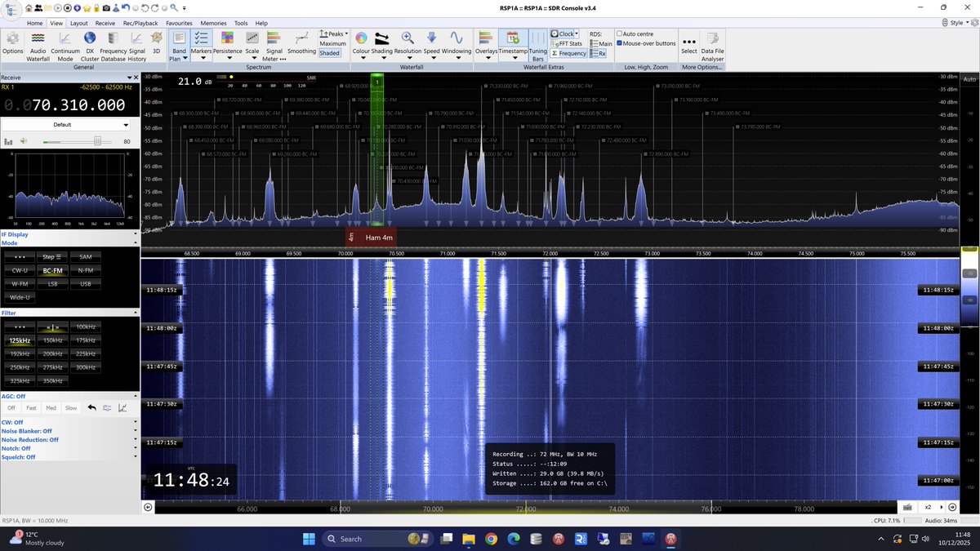Open the Receive ribbon tab
The height and width of the screenshot is (551, 980).
[x=105, y=24]
